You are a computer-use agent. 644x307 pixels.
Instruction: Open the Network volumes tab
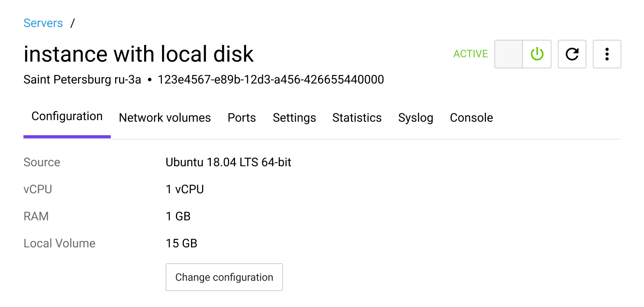click(x=165, y=118)
